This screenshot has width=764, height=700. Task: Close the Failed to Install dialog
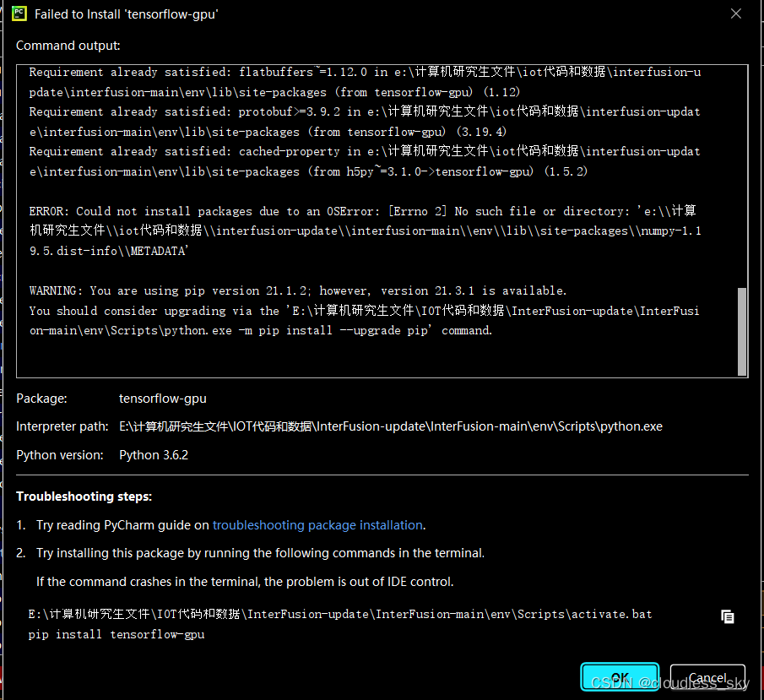pyautogui.click(x=736, y=14)
